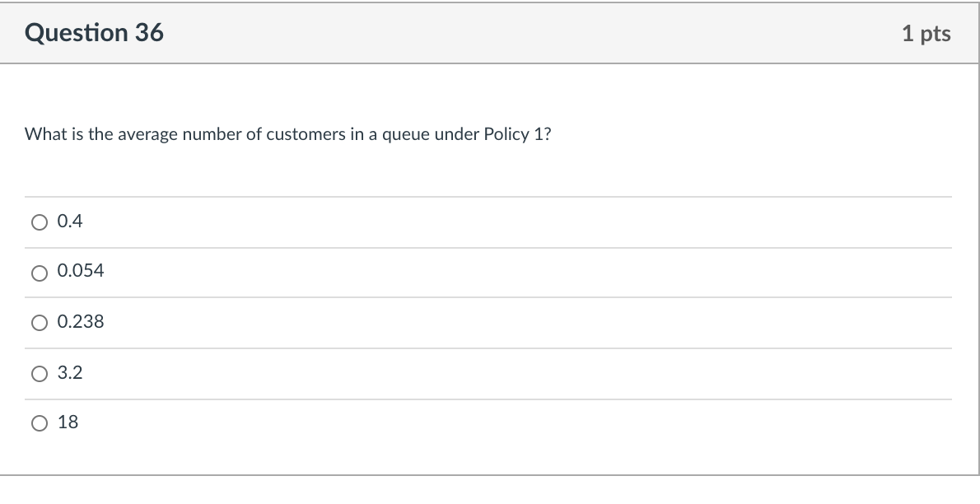Click the word "number" in the question
The image size is (980, 504).
pos(212,134)
